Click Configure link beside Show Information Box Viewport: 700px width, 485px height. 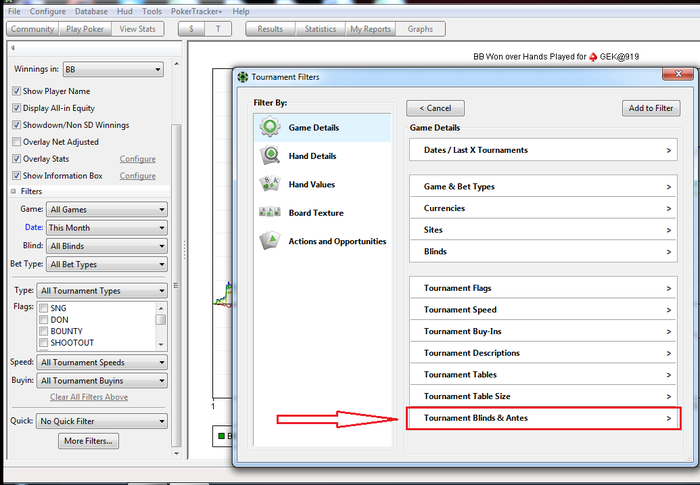tap(138, 176)
